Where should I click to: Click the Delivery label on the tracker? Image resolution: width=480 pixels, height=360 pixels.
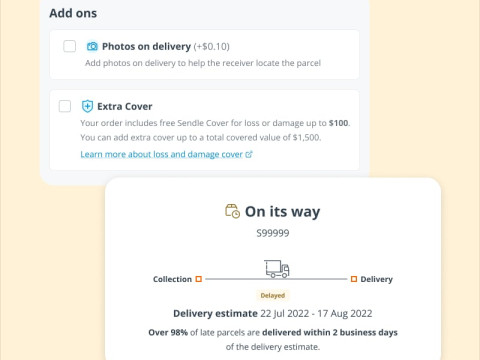(377, 279)
